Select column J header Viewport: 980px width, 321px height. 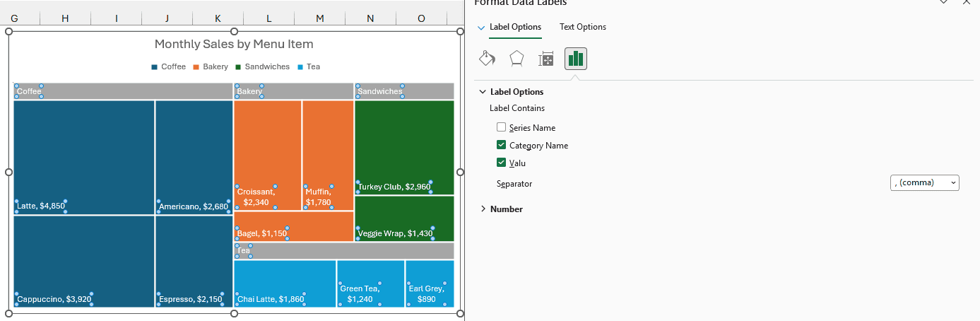(167, 18)
